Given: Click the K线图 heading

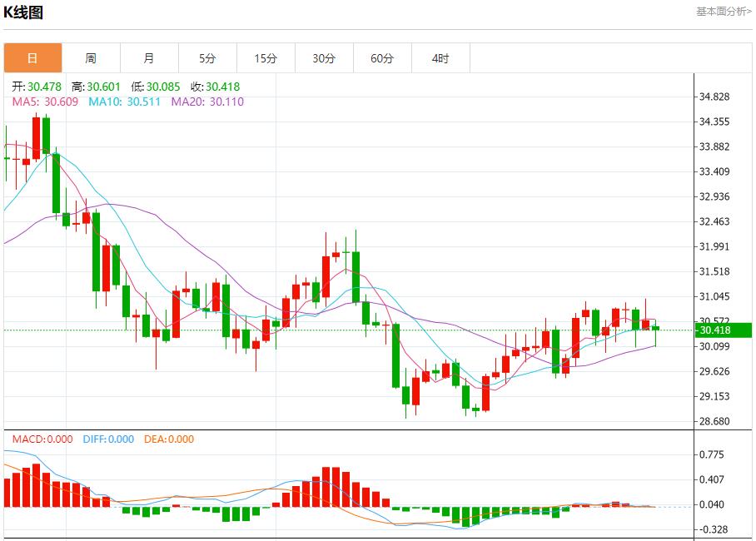Looking at the screenshot, I should [24, 12].
